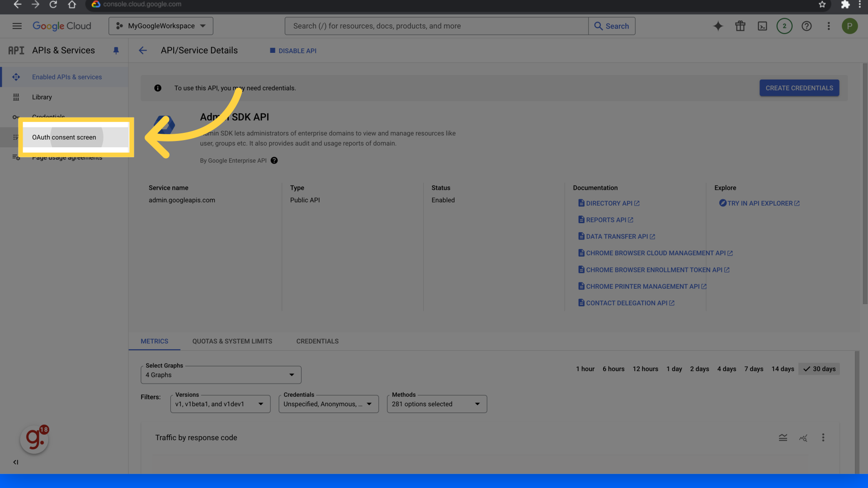Image resolution: width=868 pixels, height=488 pixels.
Task: Open the navigation hamburger menu
Action: 17,26
